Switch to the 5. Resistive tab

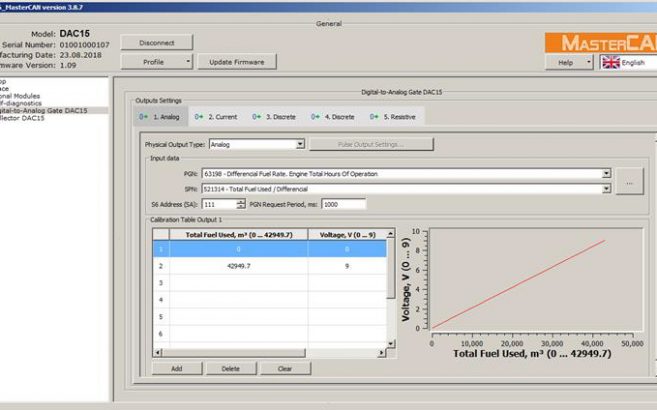coord(393,117)
